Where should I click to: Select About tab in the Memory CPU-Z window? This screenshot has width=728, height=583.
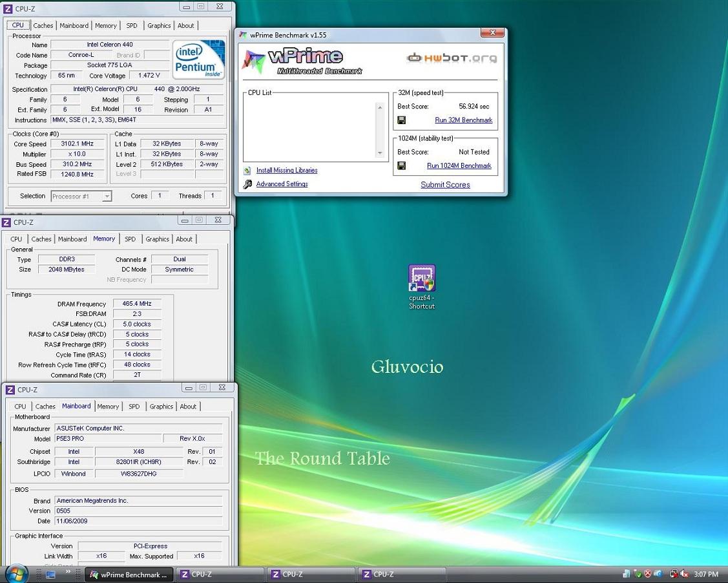pos(184,239)
